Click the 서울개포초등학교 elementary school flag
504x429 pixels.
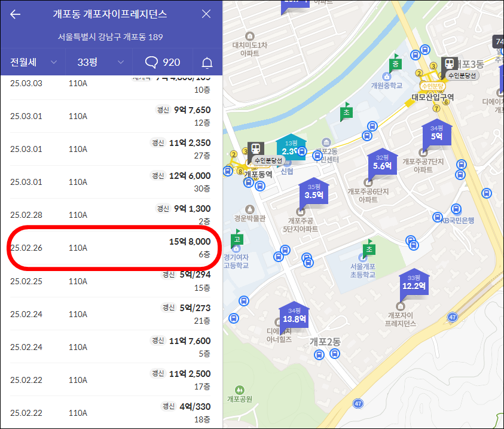[369, 250]
